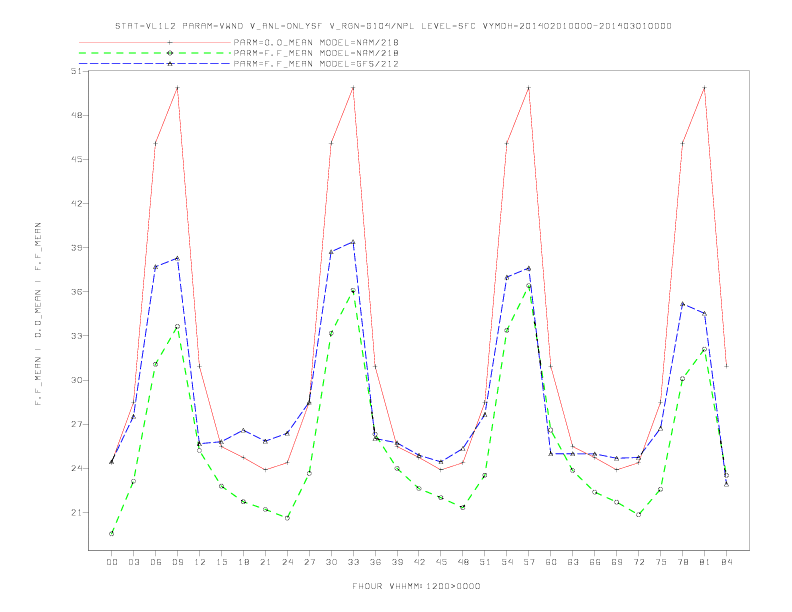Click x-axis forecast hour label 75
The height and width of the screenshot is (612, 792).
point(661,562)
